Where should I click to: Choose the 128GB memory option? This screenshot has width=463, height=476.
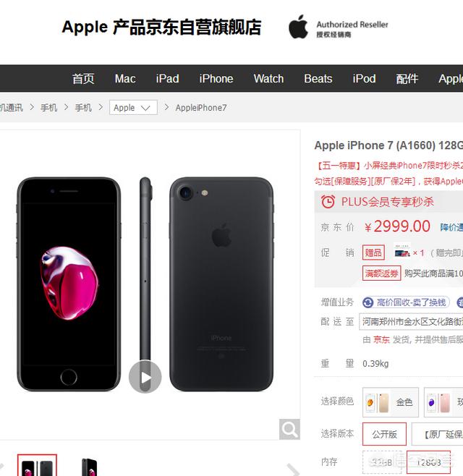click(x=428, y=462)
